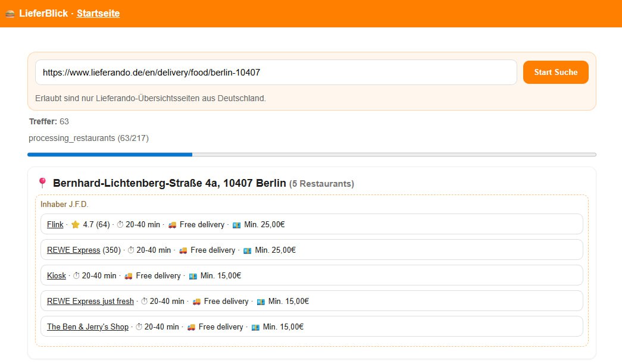Click the clock icon in the Kiosk row
This screenshot has height=364, width=622.
pyautogui.click(x=76, y=276)
